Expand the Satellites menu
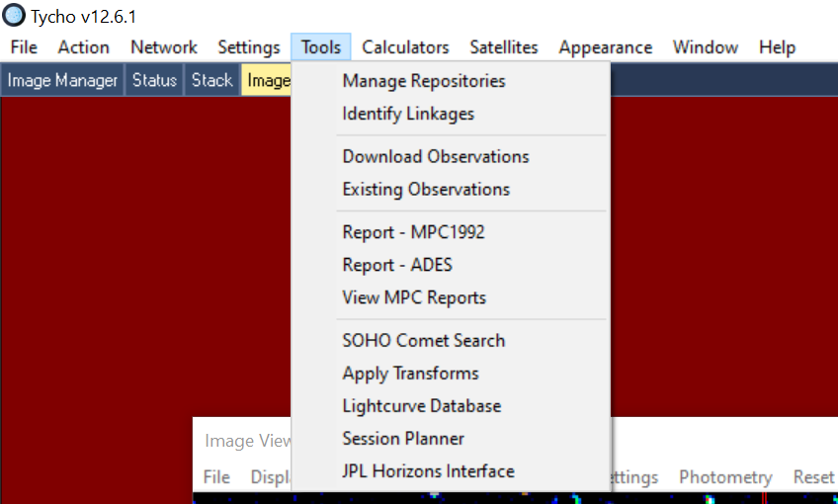Image resolution: width=838 pixels, height=504 pixels. pos(504,47)
